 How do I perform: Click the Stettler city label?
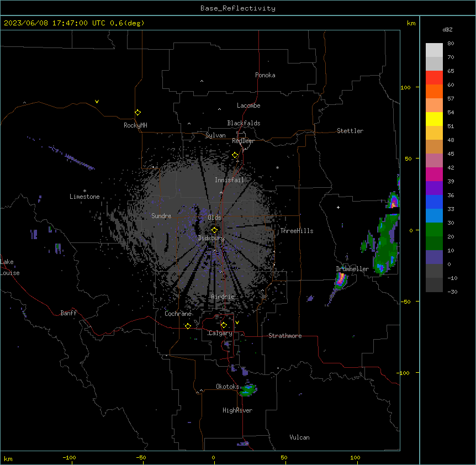click(350, 131)
